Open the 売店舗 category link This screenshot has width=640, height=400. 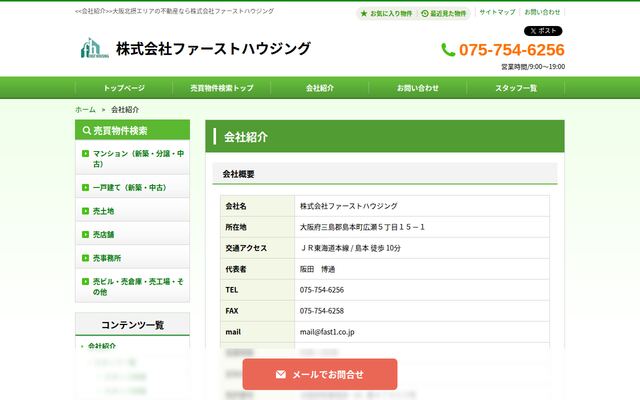(x=132, y=234)
